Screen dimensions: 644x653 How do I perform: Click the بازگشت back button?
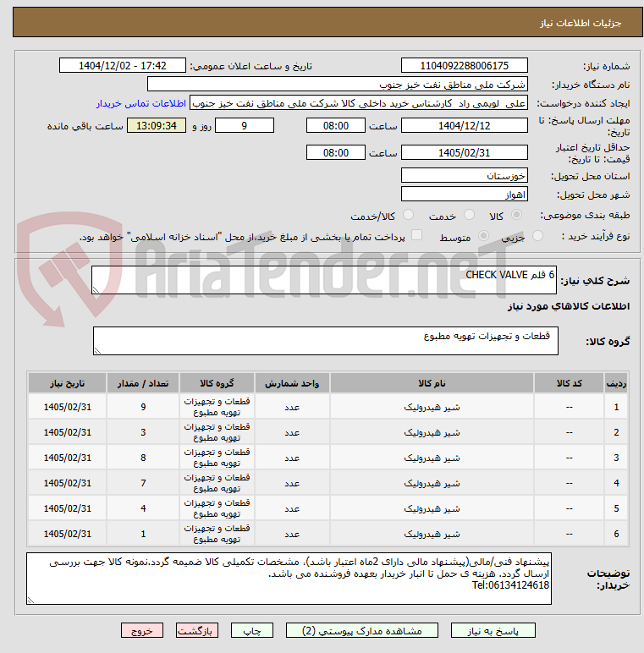(x=196, y=630)
